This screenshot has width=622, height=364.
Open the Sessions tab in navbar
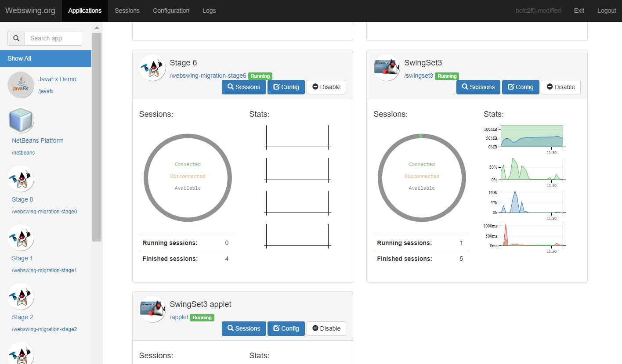[127, 11]
